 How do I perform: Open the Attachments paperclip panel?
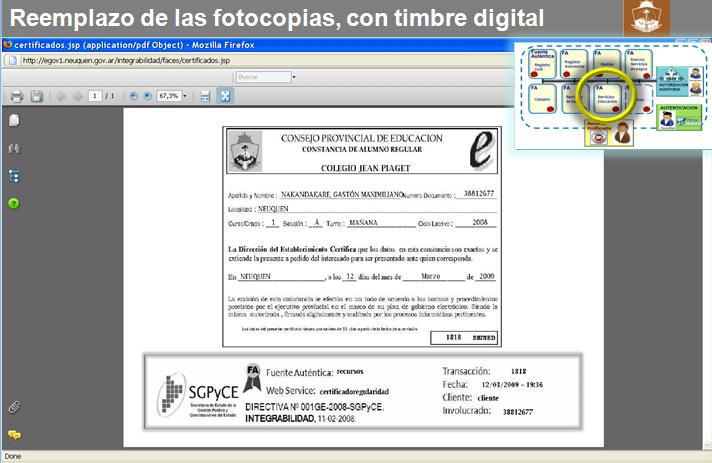click(x=14, y=407)
